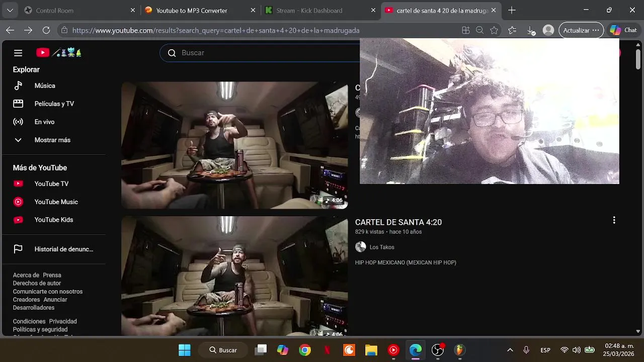The width and height of the screenshot is (644, 362).
Task: Open Películas y TV section
Action: (x=54, y=104)
